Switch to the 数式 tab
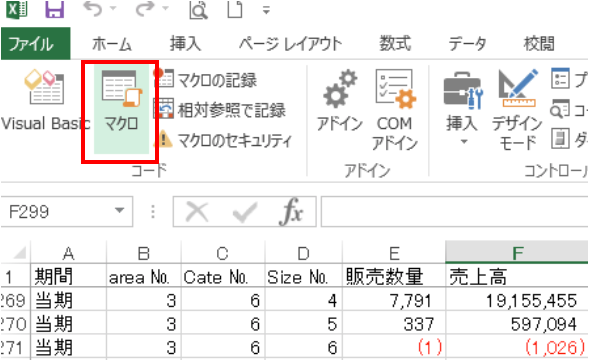 [x=395, y=44]
